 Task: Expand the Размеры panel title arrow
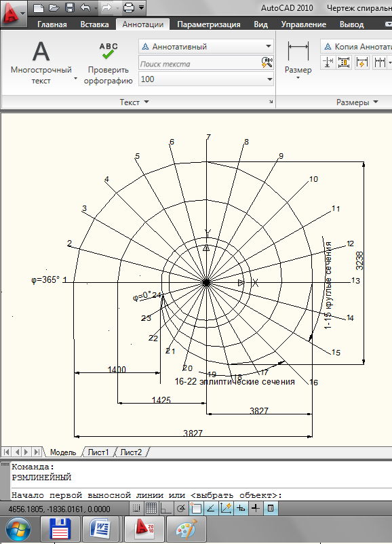coord(376,102)
